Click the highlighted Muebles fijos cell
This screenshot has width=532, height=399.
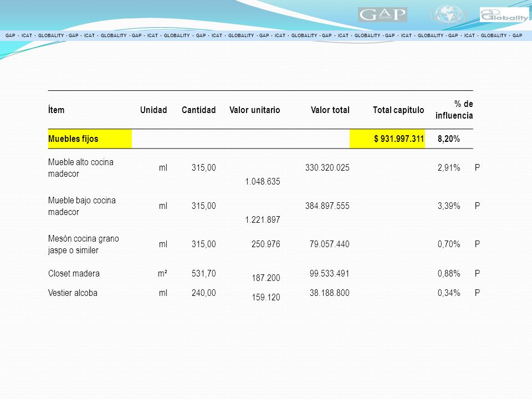(x=90, y=139)
